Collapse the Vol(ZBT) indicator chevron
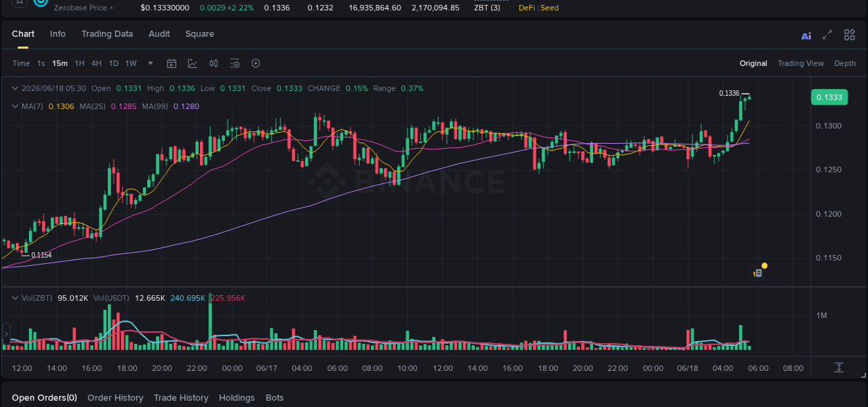Viewport: 868px width, 407px height. pyautogui.click(x=15, y=298)
